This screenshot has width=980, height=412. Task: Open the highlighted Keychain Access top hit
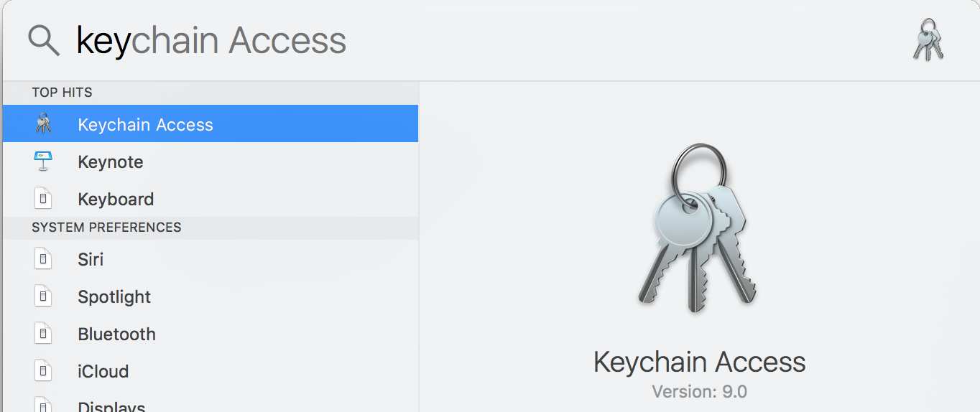coord(145,125)
